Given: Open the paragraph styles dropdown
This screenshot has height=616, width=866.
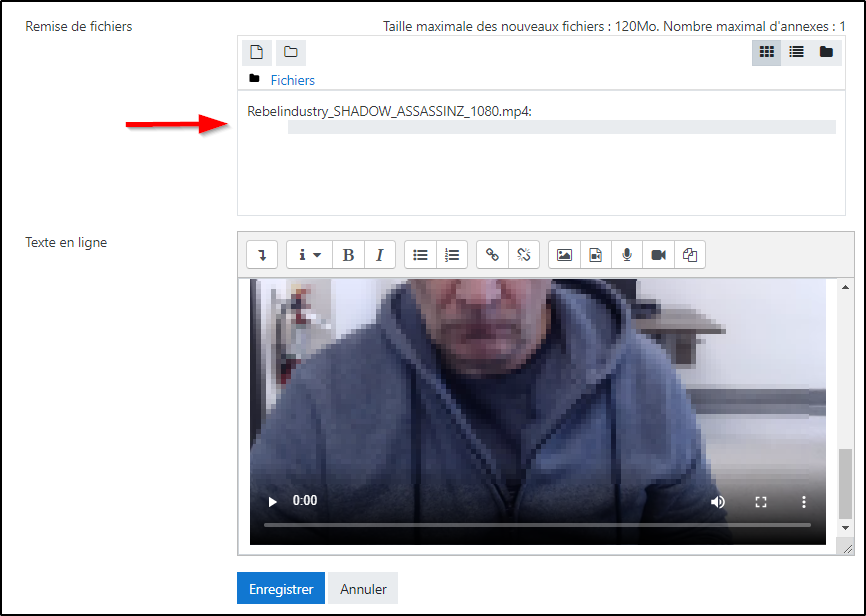Looking at the screenshot, I should pyautogui.click(x=309, y=255).
